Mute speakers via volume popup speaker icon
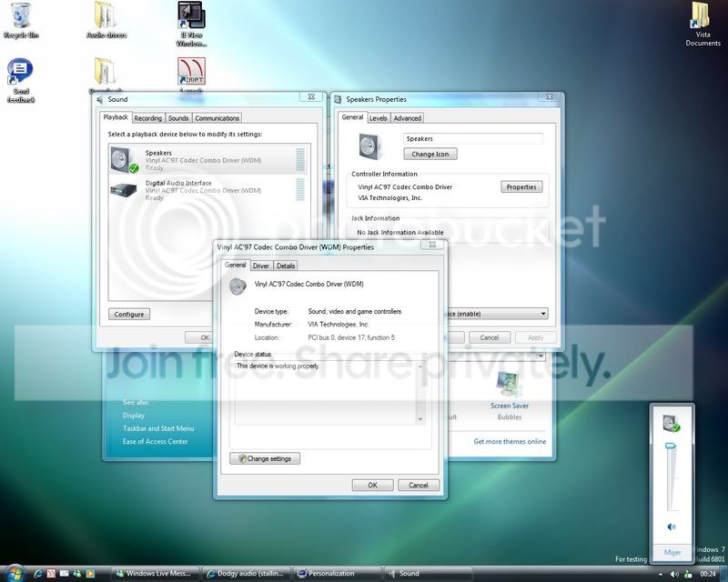This screenshot has width=728, height=582. [672, 527]
